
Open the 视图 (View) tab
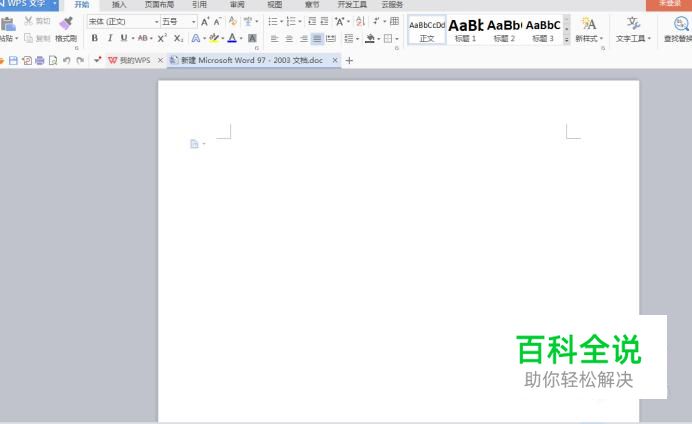[x=275, y=5]
